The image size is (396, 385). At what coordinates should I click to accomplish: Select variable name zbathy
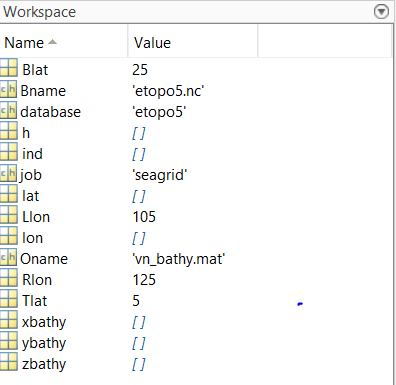click(x=44, y=364)
